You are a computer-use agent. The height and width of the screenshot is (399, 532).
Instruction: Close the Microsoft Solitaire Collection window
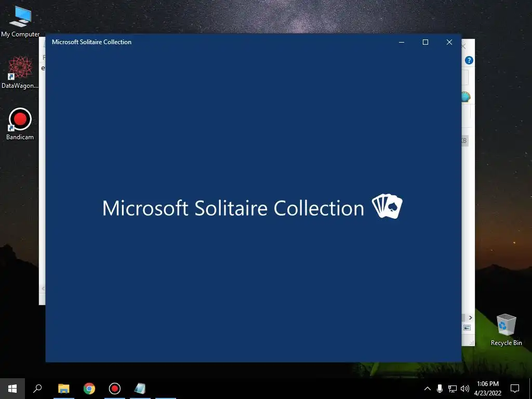click(x=449, y=42)
